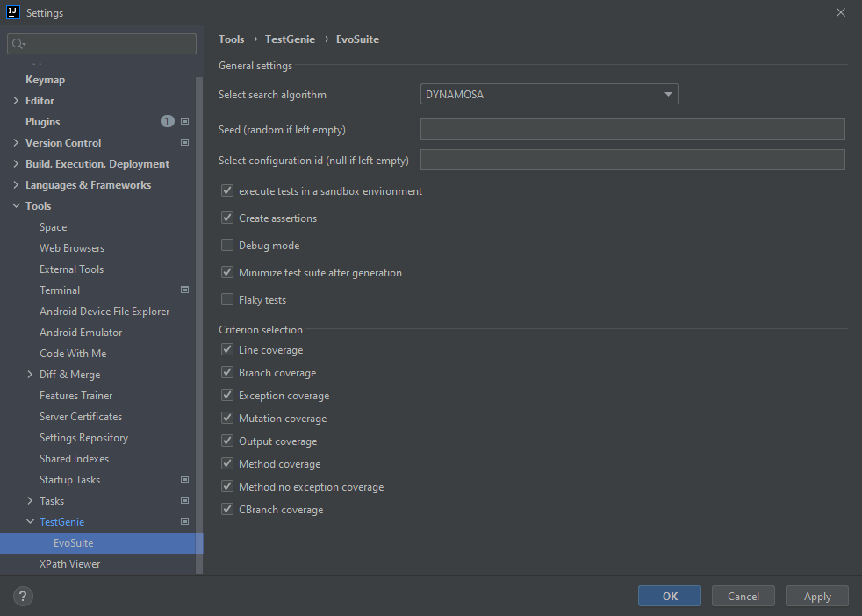Image resolution: width=862 pixels, height=616 pixels.
Task: Click the project-level icon beside Startup Tasks
Action: click(x=184, y=479)
